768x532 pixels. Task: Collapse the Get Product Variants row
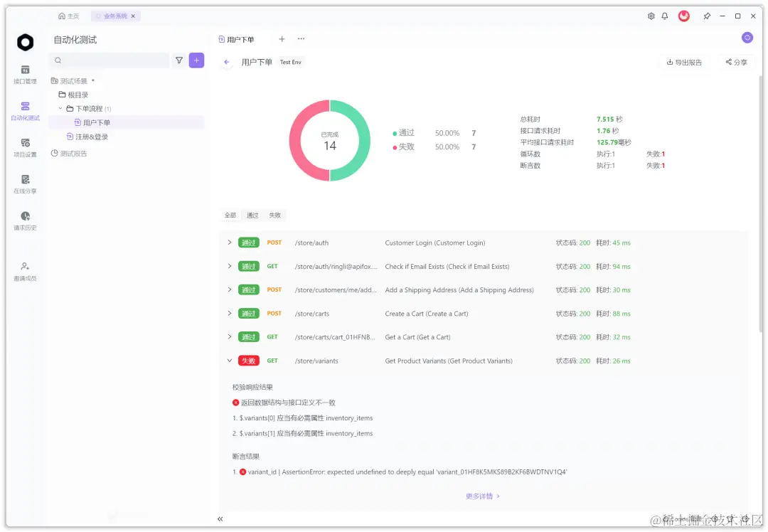(x=229, y=361)
